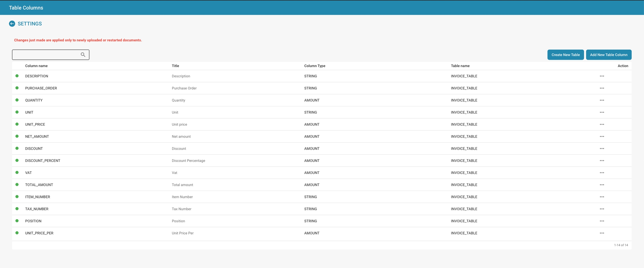Click the green status dot for NET_AMOUNT
Image resolution: width=644 pixels, height=268 pixels.
pos(17,136)
